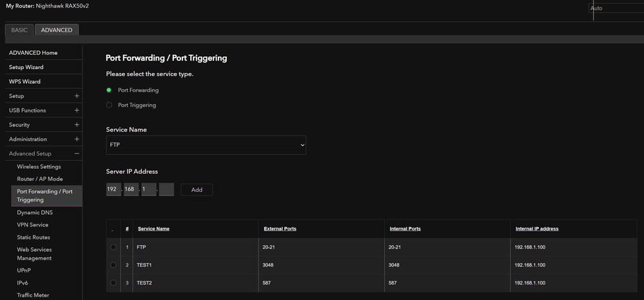Open the Auto language dropdown
Image resolution: width=644 pixels, height=300 pixels.
615,8
